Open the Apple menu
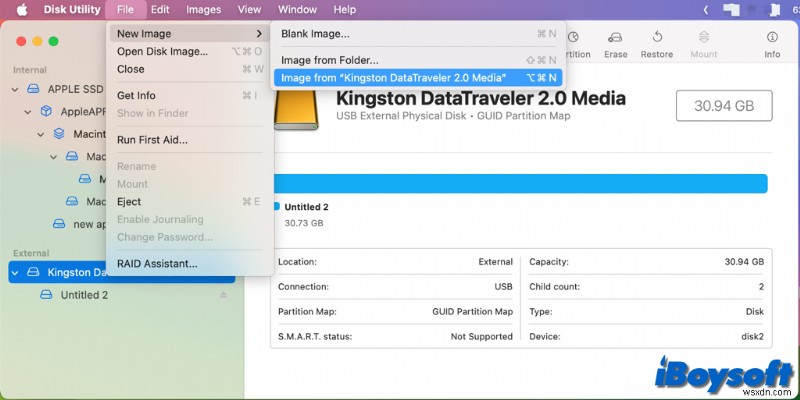The height and width of the screenshot is (400, 800). 22,10
